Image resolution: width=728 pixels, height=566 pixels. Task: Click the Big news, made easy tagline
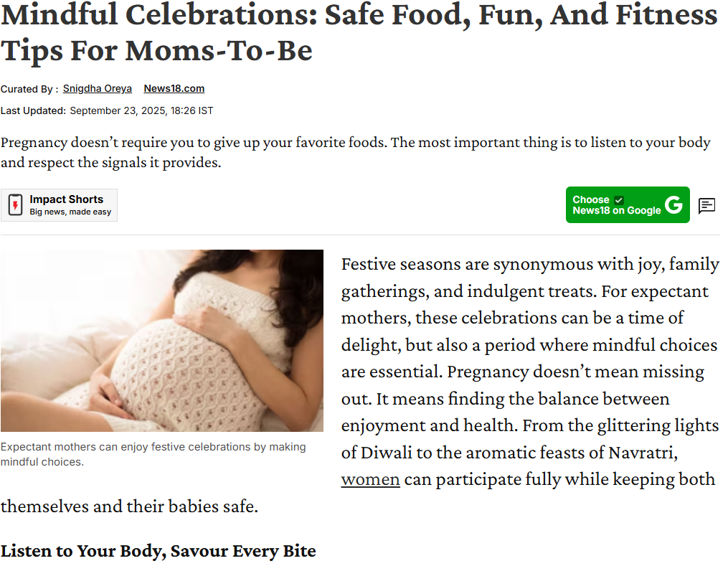coord(61,212)
